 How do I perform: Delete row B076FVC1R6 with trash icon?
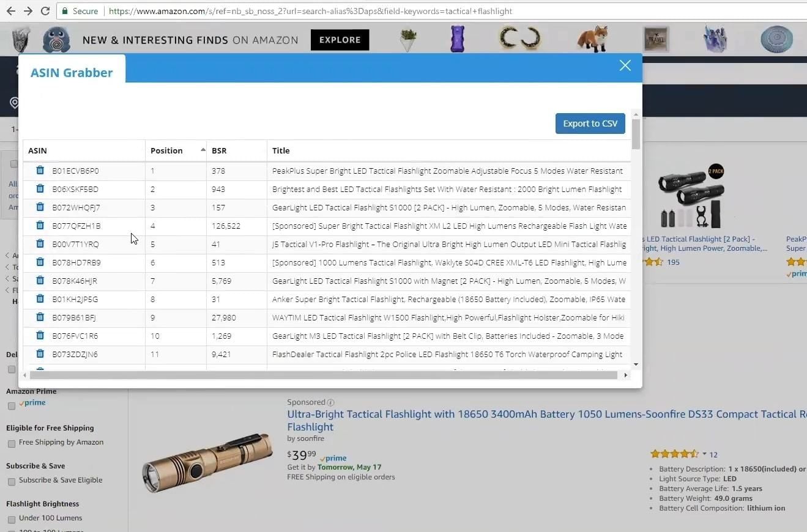pyautogui.click(x=40, y=336)
